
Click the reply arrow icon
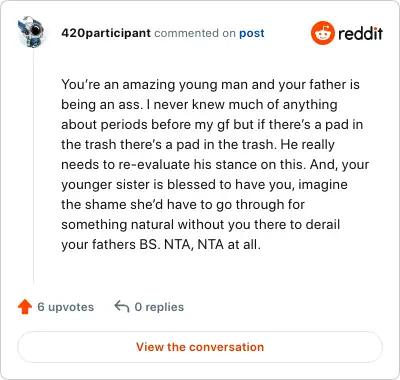(x=122, y=307)
